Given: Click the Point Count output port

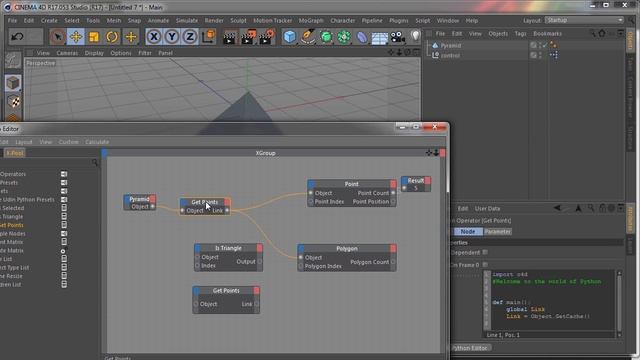Looking at the screenshot, I should click(393, 193).
